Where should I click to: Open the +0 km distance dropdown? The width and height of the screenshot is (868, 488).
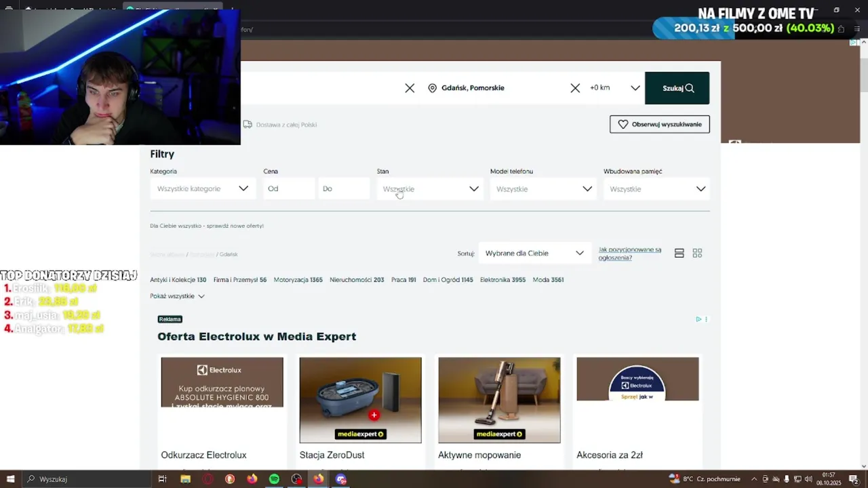(x=614, y=88)
